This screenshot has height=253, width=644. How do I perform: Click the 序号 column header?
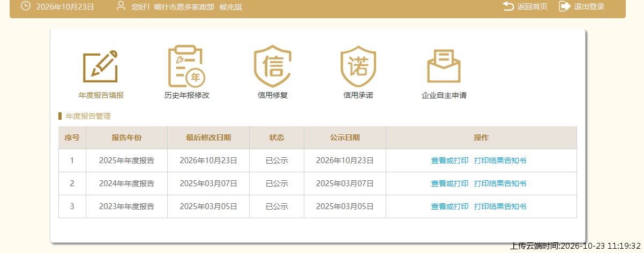[x=72, y=137]
